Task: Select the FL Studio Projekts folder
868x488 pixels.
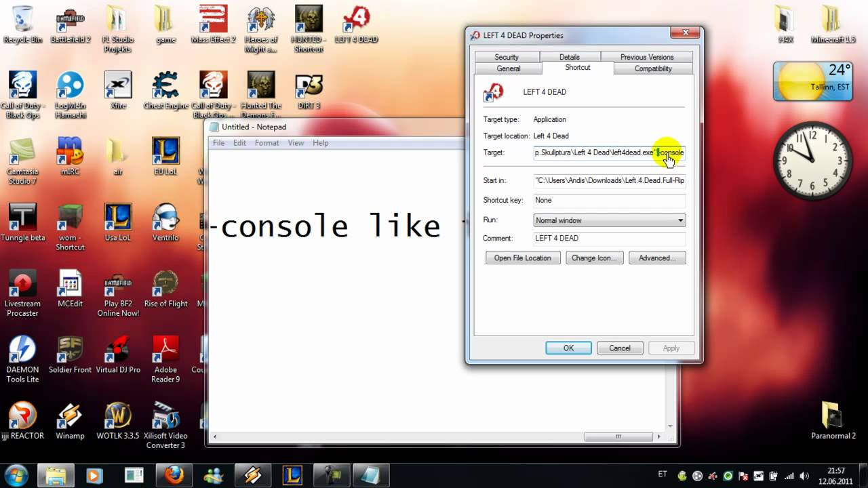Action: point(117,28)
